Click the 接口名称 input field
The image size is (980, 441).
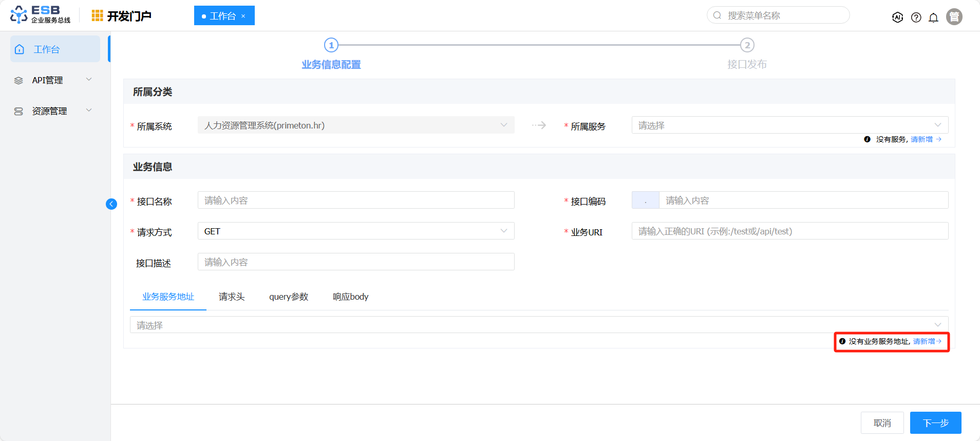pos(355,200)
